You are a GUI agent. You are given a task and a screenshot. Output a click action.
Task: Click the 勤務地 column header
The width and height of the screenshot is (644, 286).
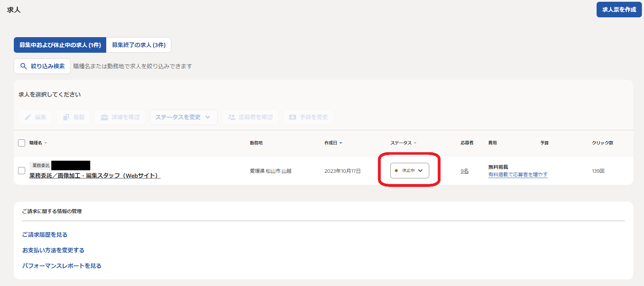[x=256, y=143]
